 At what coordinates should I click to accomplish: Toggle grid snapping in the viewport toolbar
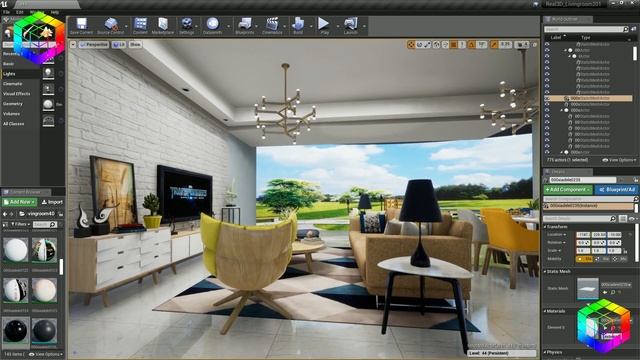tap(453, 44)
